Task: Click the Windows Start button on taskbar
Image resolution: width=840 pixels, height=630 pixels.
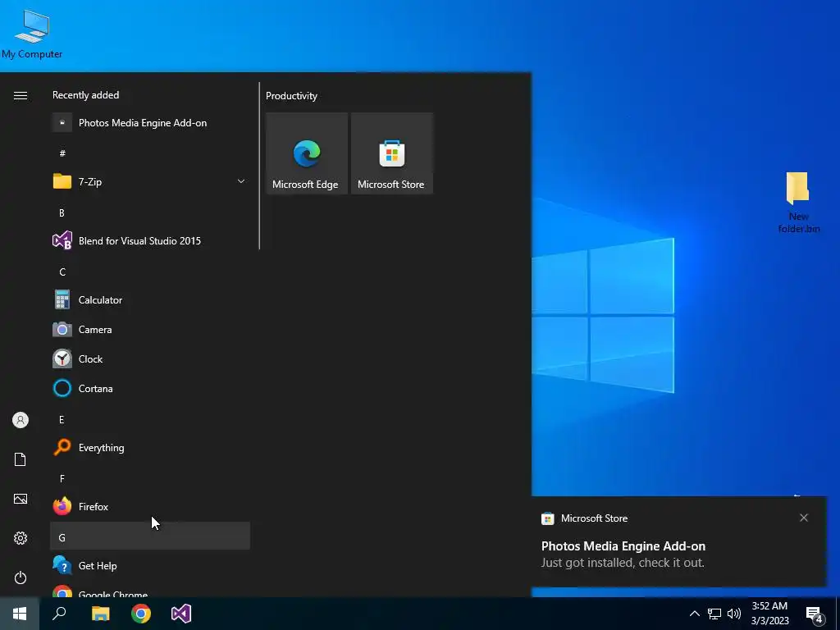Action: 20,614
